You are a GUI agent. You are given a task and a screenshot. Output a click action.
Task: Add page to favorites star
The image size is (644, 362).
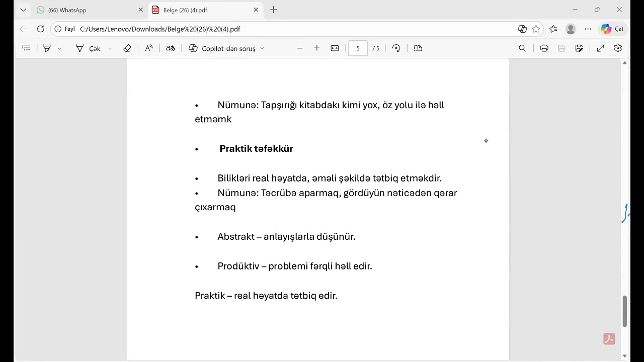pyautogui.click(x=536, y=29)
